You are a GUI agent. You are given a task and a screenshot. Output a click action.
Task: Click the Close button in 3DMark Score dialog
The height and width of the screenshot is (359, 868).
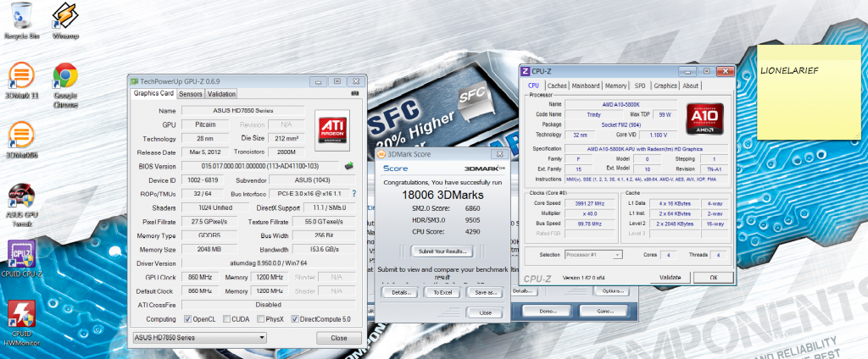484,312
